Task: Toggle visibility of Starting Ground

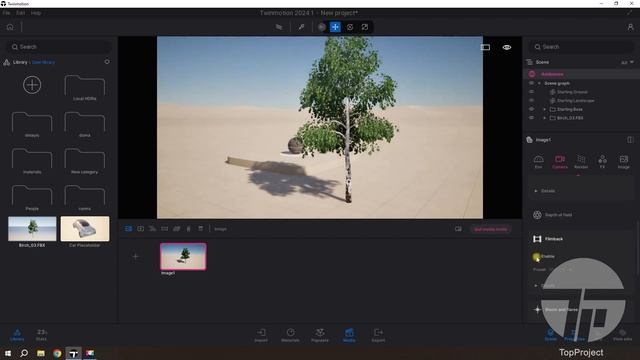Action: pyautogui.click(x=531, y=92)
